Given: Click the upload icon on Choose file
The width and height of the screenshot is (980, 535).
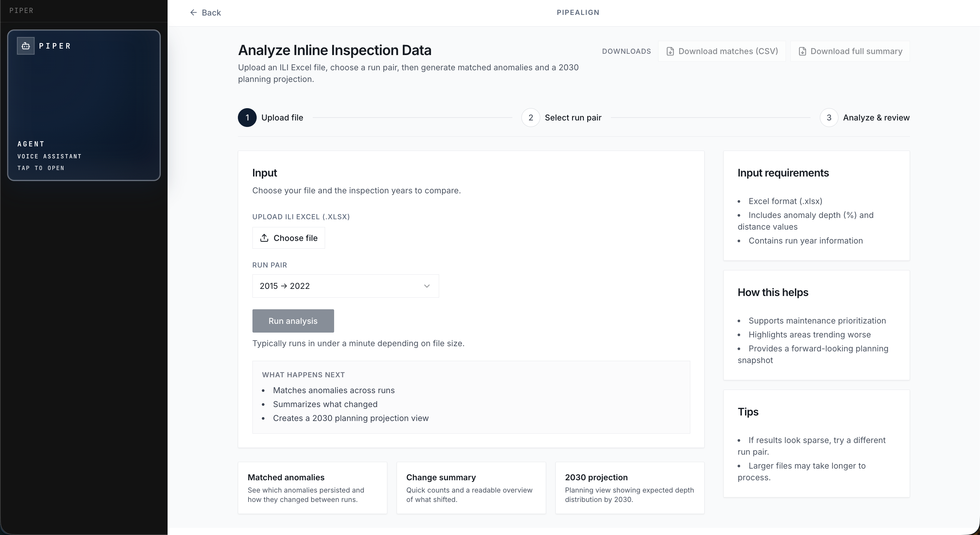Looking at the screenshot, I should (264, 238).
